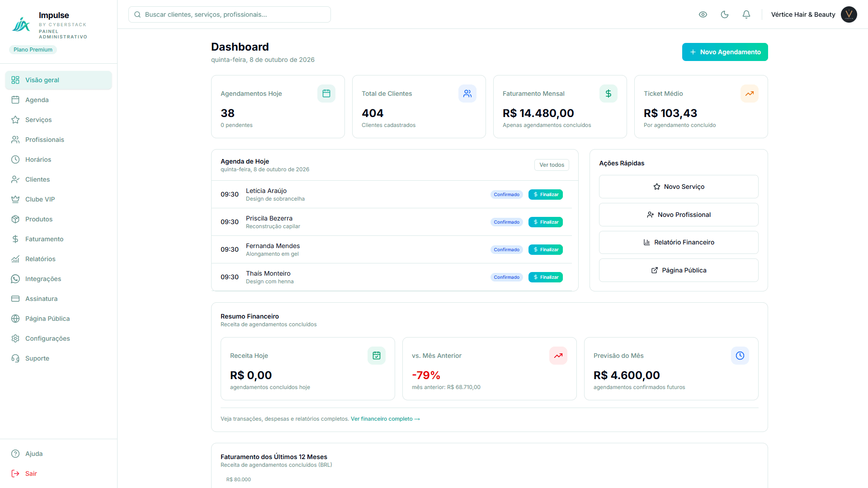868x488 pixels.
Task: Finalizar Priscila Bezerra appointment
Action: click(x=546, y=222)
